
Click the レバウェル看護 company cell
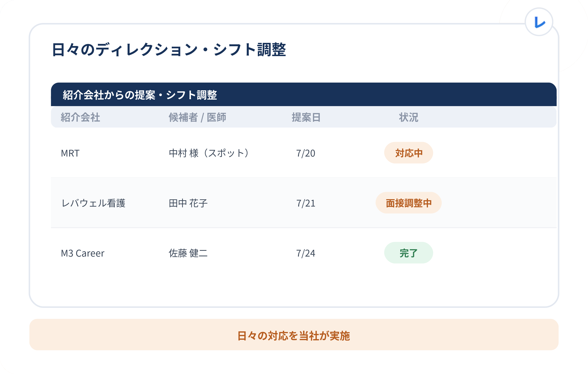click(x=93, y=203)
